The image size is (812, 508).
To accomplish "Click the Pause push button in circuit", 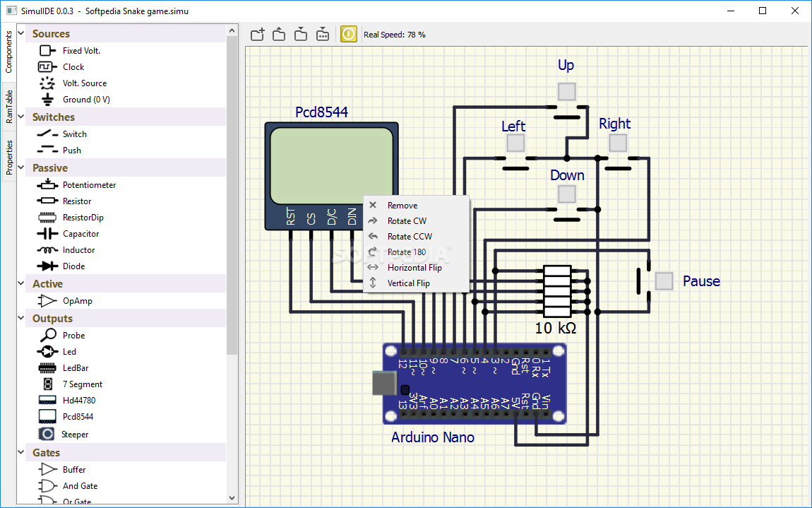I will (x=664, y=281).
